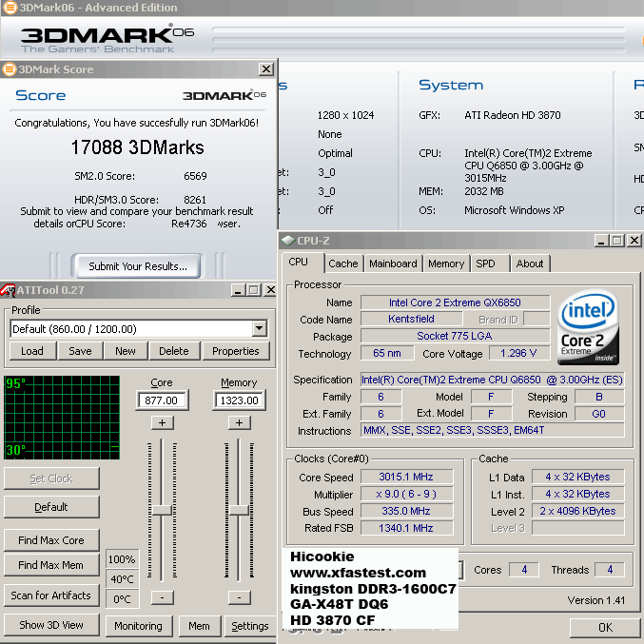Screen dimensions: 644x644
Task: Select the CPU tab in CPU-Z
Action: pos(302,263)
